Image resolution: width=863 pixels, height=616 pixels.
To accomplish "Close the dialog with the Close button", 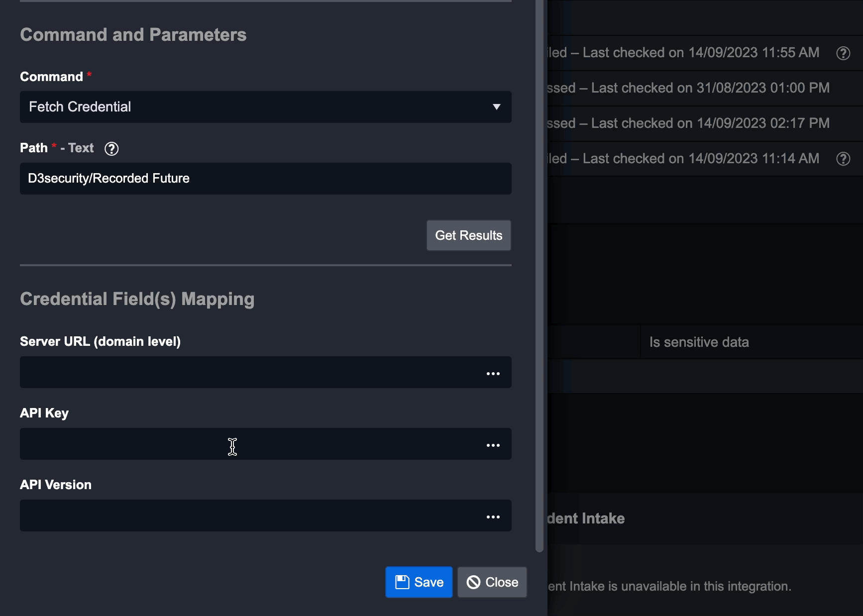I will [x=492, y=582].
